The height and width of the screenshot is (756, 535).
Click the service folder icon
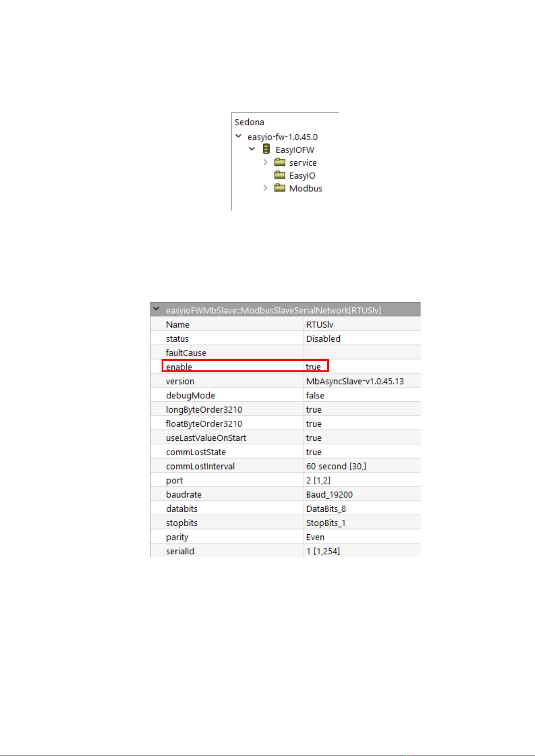point(280,162)
